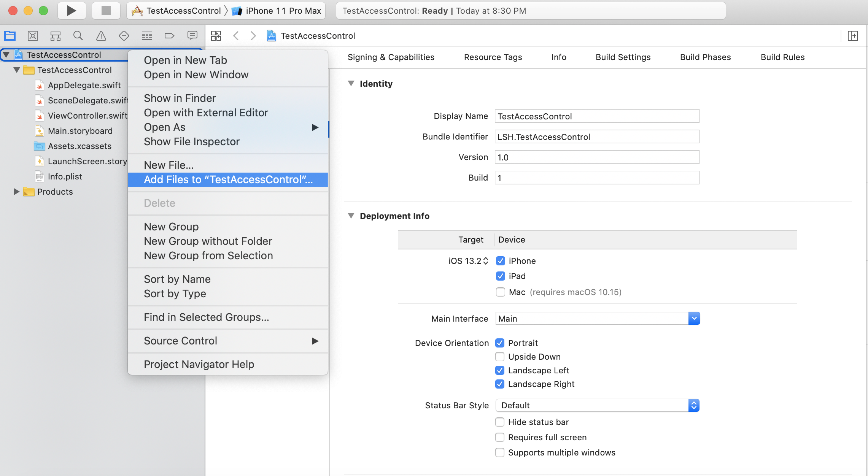
Task: Enable Upside Down orientation checkbox
Action: 500,357
